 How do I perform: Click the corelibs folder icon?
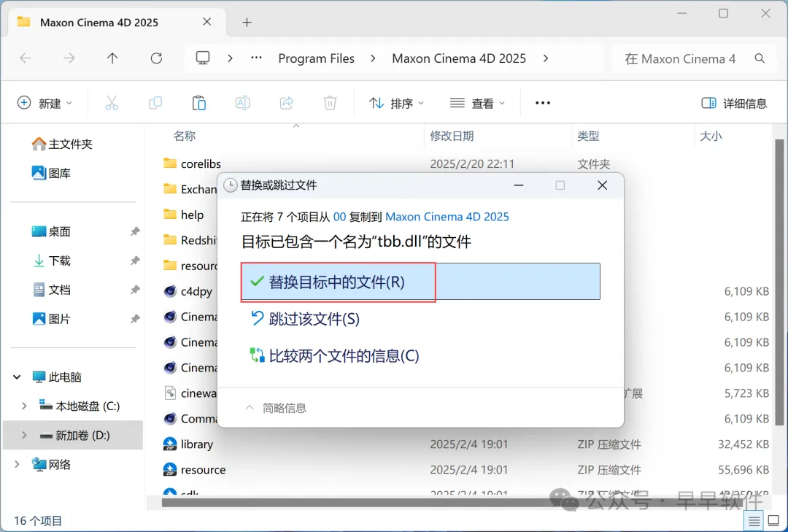(x=170, y=163)
